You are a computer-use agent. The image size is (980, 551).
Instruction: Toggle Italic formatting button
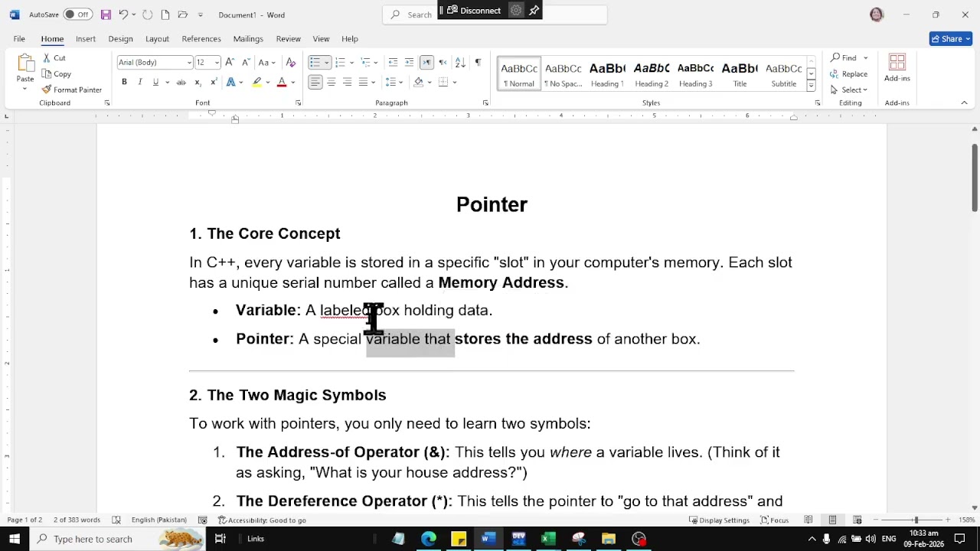(x=140, y=82)
